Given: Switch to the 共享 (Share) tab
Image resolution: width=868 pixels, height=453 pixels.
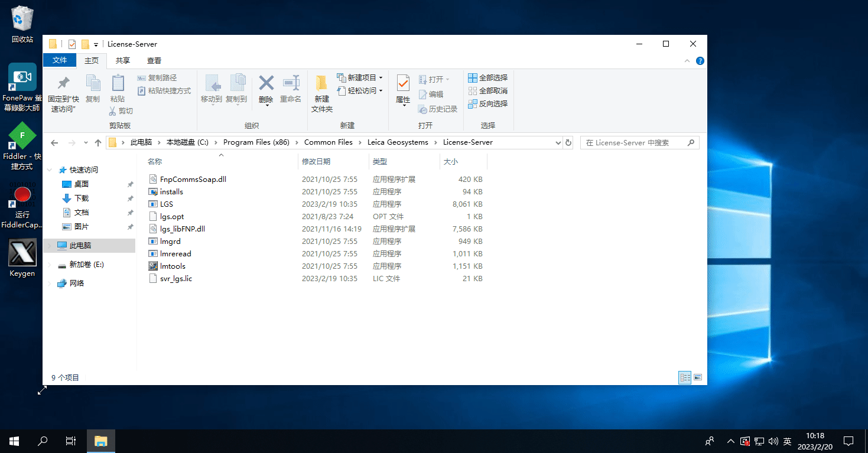Looking at the screenshot, I should (123, 60).
